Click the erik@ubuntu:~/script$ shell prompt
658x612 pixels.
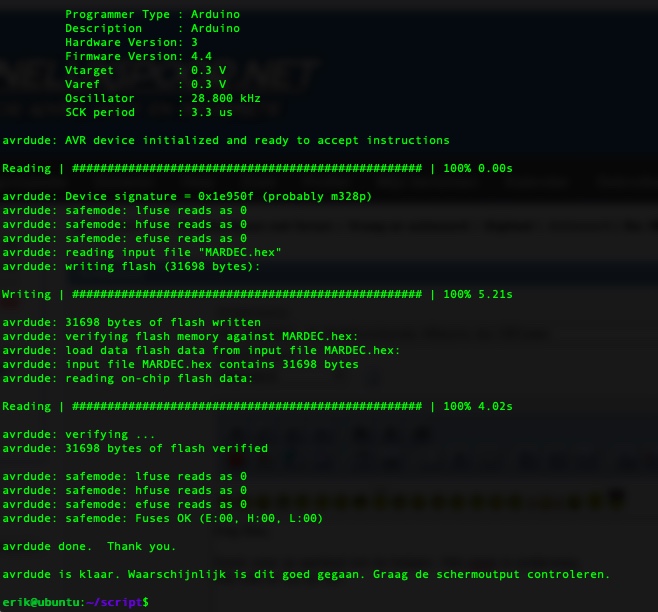pyautogui.click(x=76, y=602)
